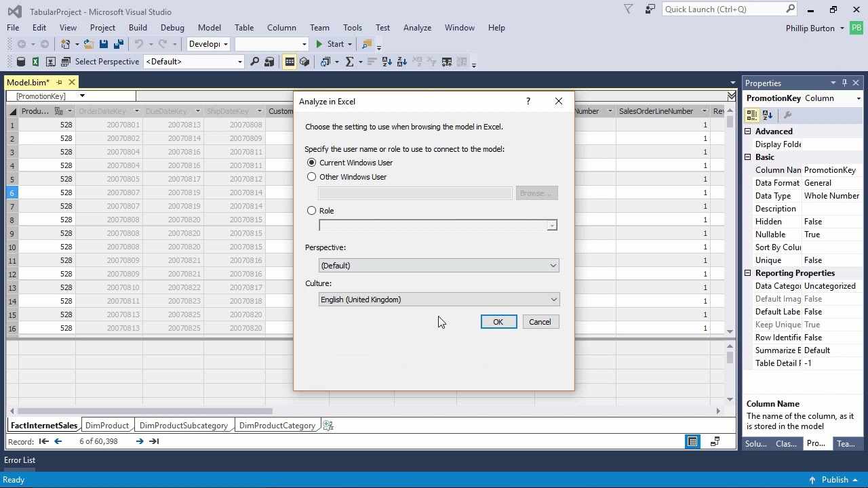Go to next record arrow
Screen dimensions: 868x488
(x=140, y=441)
